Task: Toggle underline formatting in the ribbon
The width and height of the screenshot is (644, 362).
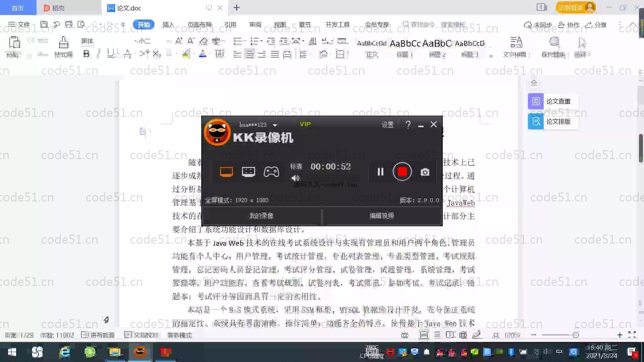Action: [110, 54]
